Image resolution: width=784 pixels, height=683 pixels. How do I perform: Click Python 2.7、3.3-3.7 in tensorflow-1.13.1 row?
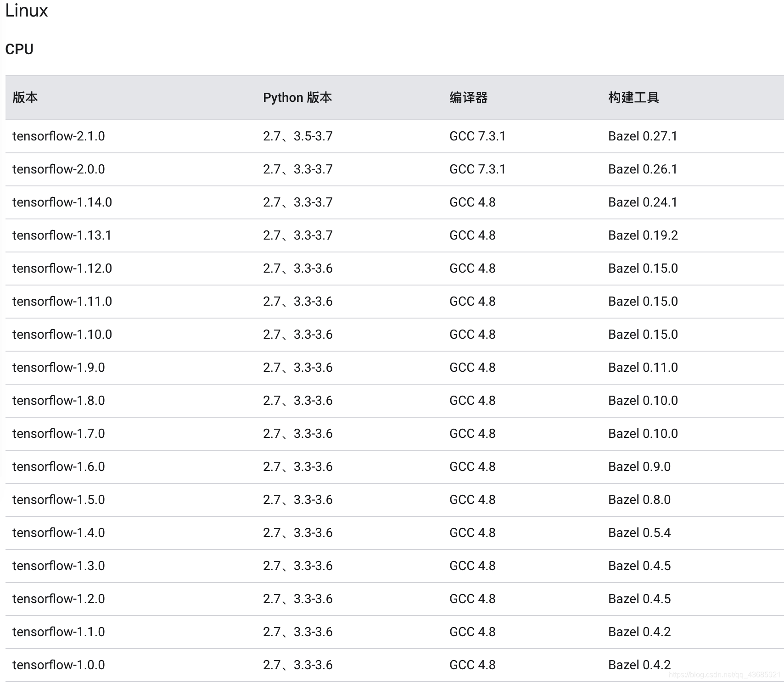[298, 235]
